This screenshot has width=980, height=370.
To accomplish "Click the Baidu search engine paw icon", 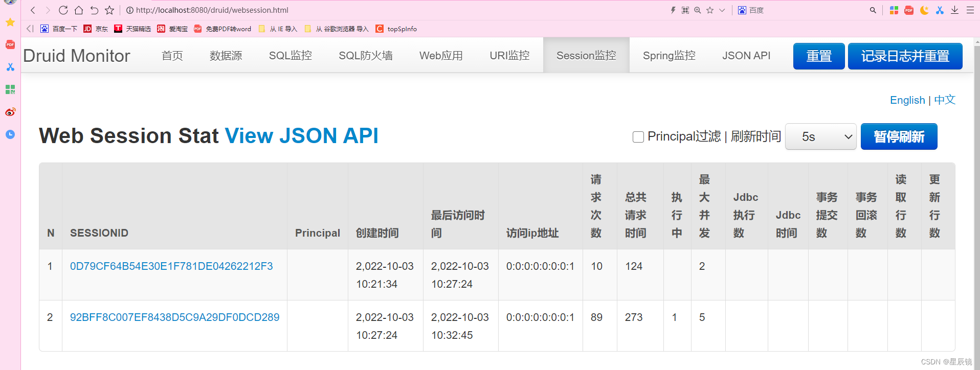I will pyautogui.click(x=742, y=10).
